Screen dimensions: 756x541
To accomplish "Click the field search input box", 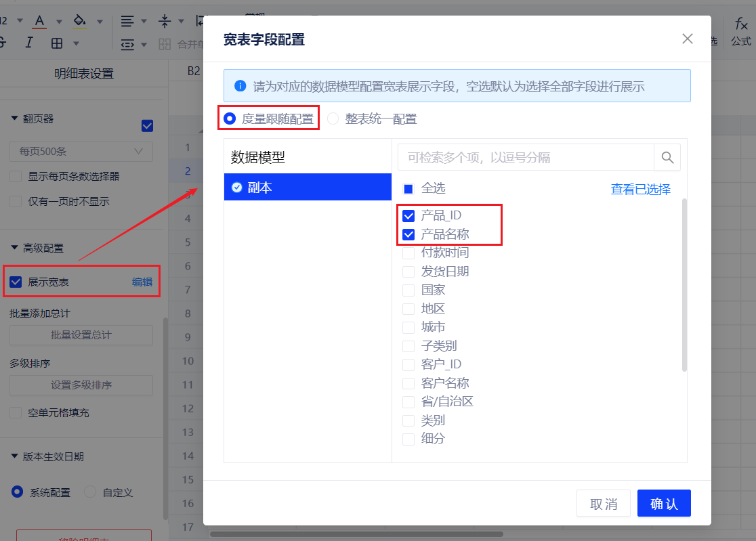I will pos(525,158).
